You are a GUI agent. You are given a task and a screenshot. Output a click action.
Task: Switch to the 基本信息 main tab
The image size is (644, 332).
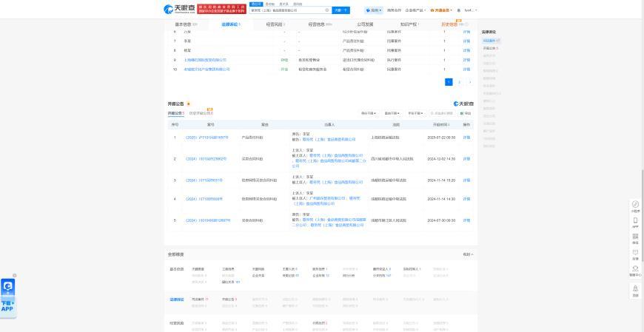(x=186, y=24)
